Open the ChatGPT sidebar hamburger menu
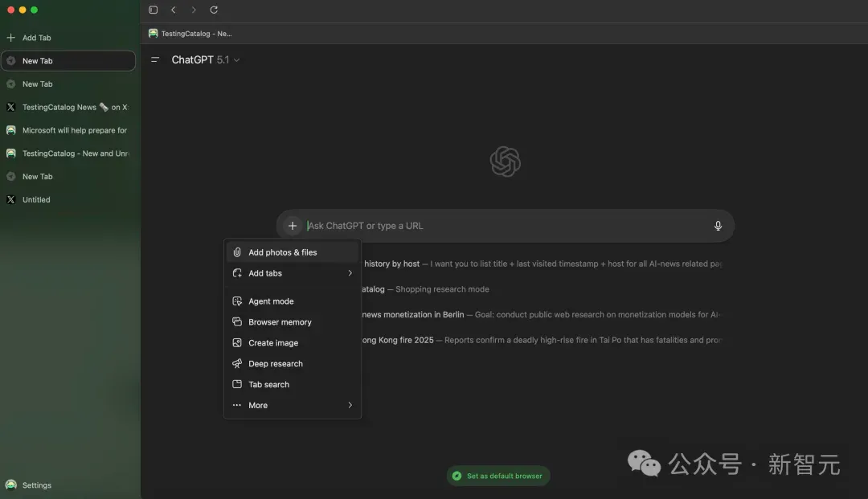 (155, 59)
